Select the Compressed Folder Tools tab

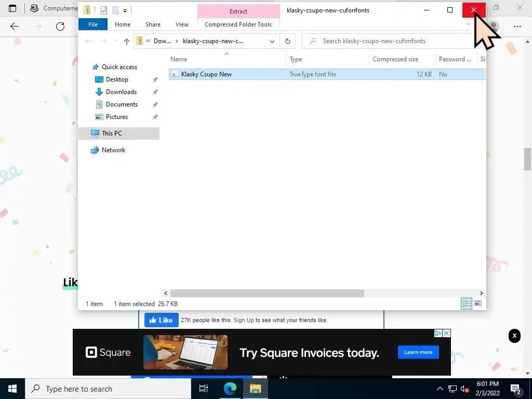pyautogui.click(x=238, y=24)
